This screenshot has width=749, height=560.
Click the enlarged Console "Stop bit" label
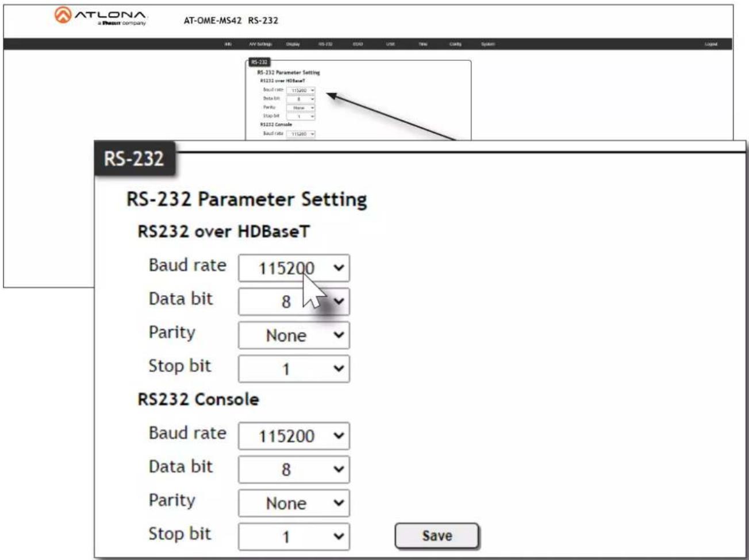(180, 534)
